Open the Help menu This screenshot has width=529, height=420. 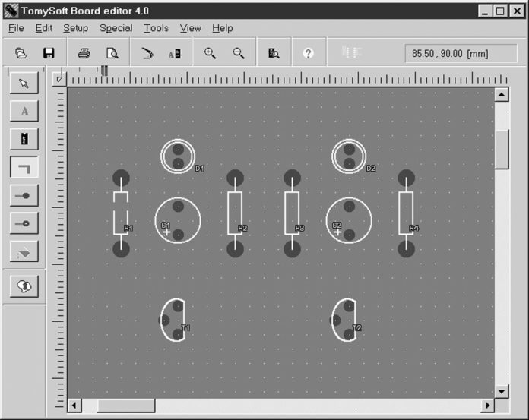(x=223, y=28)
